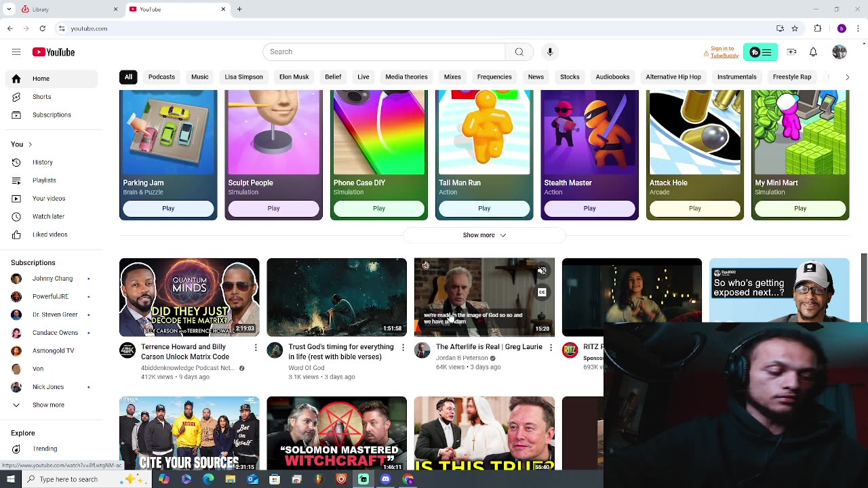Screen dimensions: 868x488
Task: Close the Library browser tab
Action: pos(115,9)
